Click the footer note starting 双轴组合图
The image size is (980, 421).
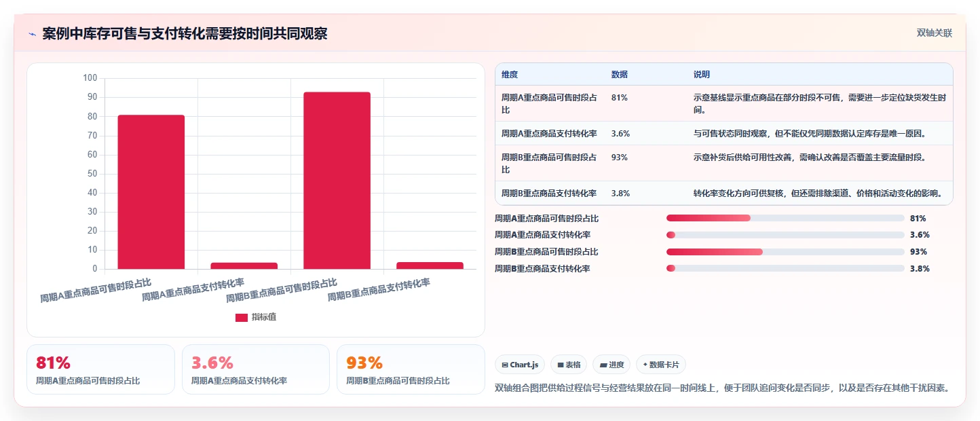722,388
